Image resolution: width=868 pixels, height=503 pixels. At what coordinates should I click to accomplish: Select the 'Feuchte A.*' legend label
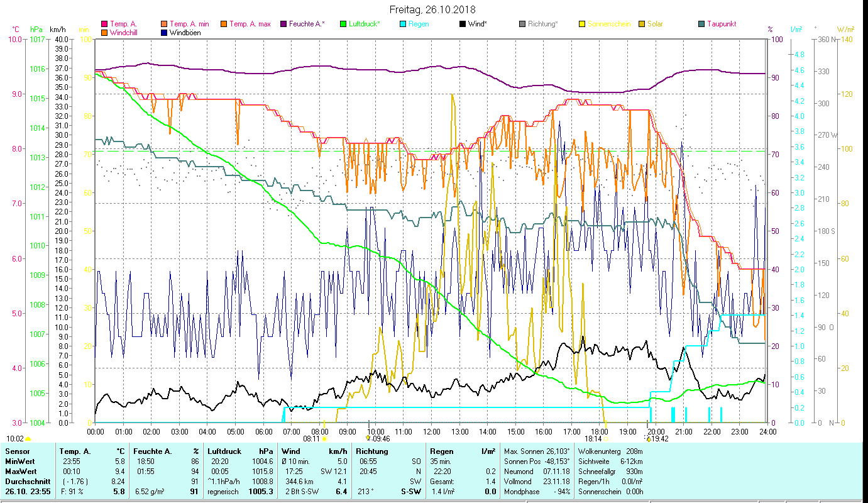tap(307, 24)
